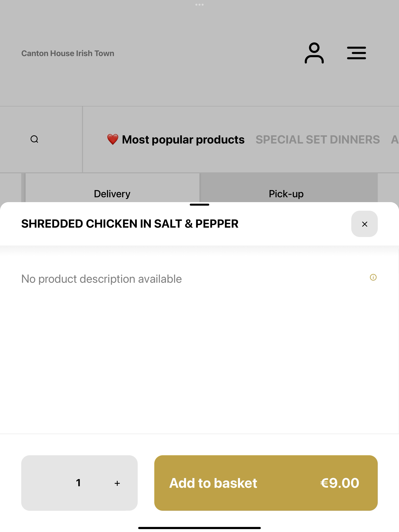This screenshot has height=532, width=399.
Task: Tap the No product description available text
Action: coord(102,279)
